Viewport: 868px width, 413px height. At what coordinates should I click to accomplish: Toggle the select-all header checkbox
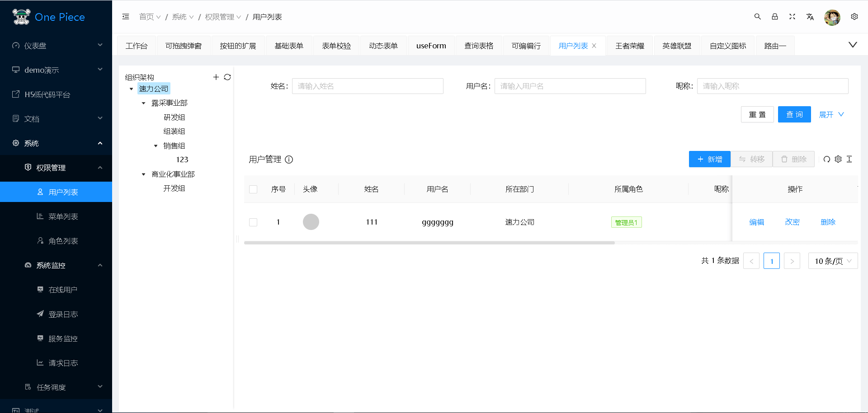point(253,189)
